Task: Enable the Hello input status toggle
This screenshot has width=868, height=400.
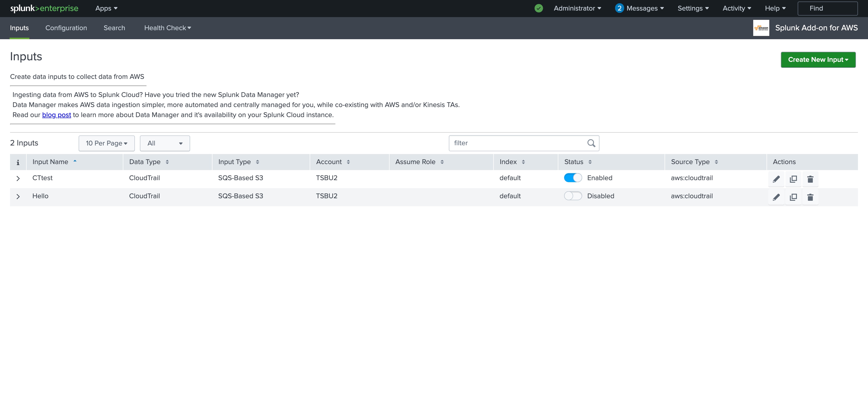Action: click(x=573, y=196)
